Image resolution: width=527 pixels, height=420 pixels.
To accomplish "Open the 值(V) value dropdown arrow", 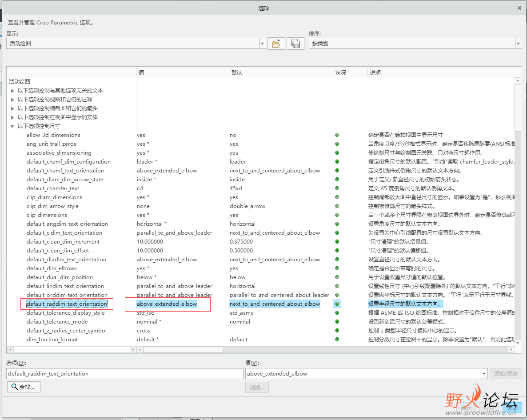I will tap(484, 374).
